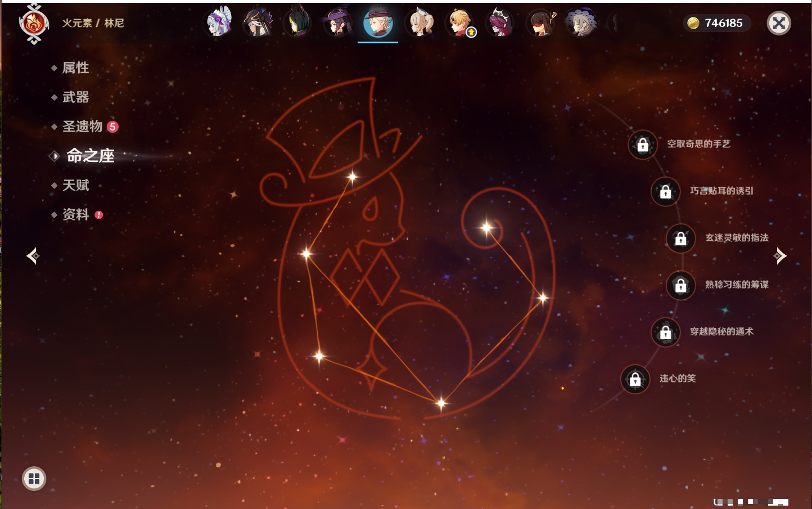Select the grey-haired blue lace hat portrait
Image resolution: width=812 pixels, height=509 pixels.
click(x=580, y=22)
